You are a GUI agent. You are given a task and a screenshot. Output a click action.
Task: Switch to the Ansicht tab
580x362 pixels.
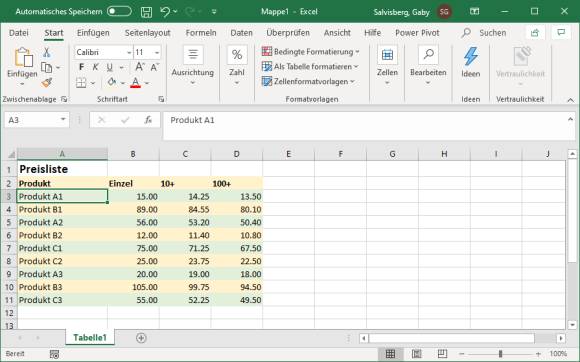[x=337, y=33]
